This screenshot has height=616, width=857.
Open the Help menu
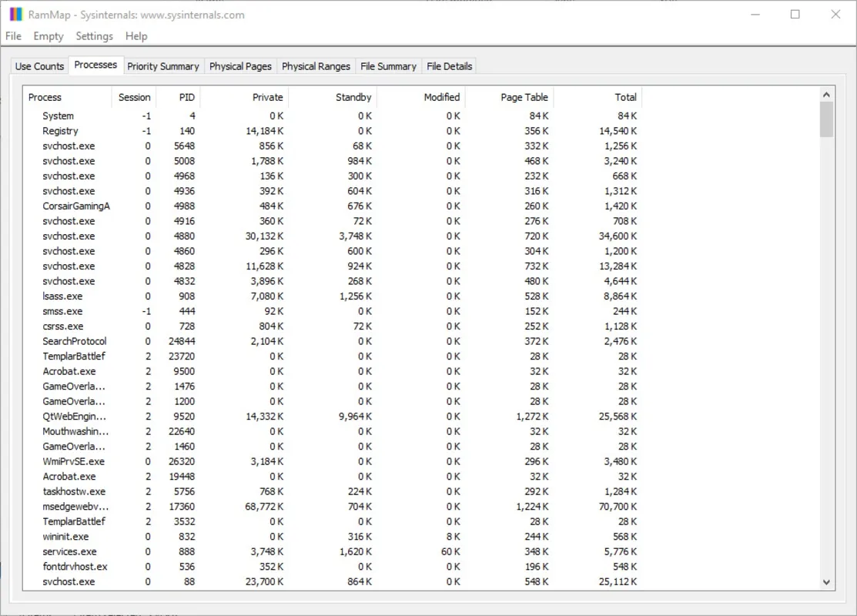point(136,36)
